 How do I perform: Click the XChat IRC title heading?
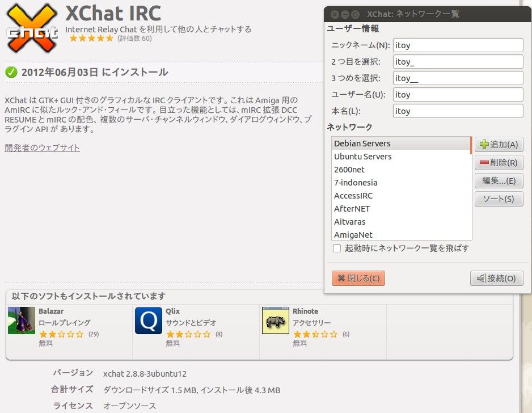pyautogui.click(x=113, y=13)
